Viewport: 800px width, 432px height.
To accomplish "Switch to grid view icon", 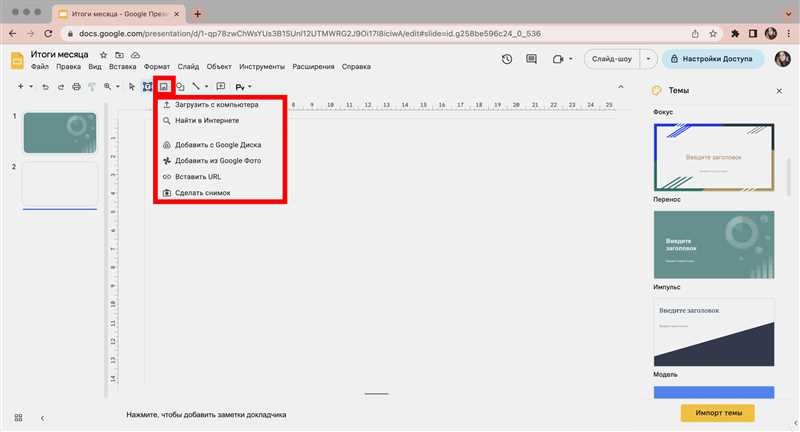I will pyautogui.click(x=18, y=418).
